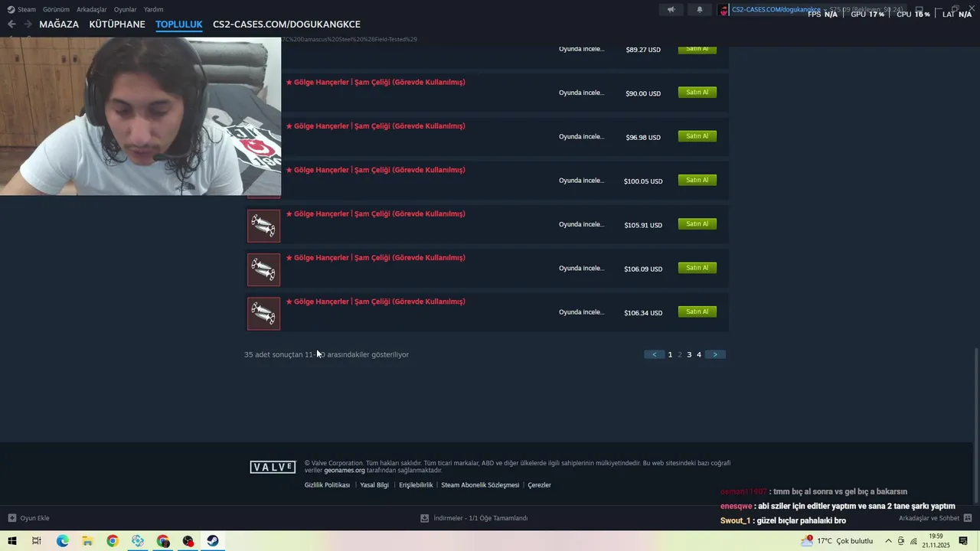
Task: Open the Steam Abonelik Sözleşmesi link
Action: pyautogui.click(x=480, y=485)
